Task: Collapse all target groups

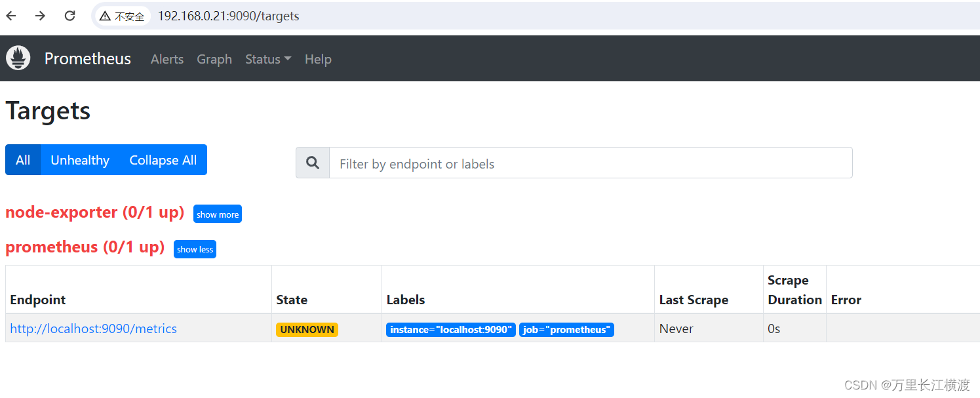Action: pyautogui.click(x=163, y=160)
